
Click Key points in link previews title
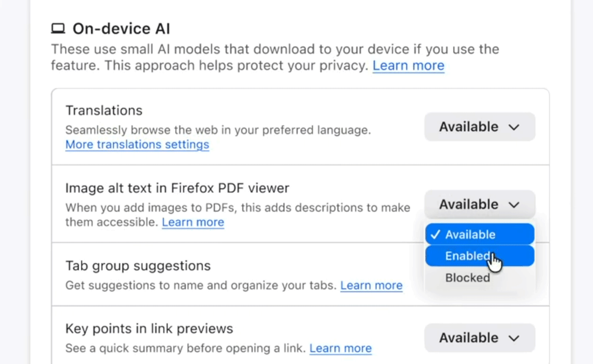(149, 328)
